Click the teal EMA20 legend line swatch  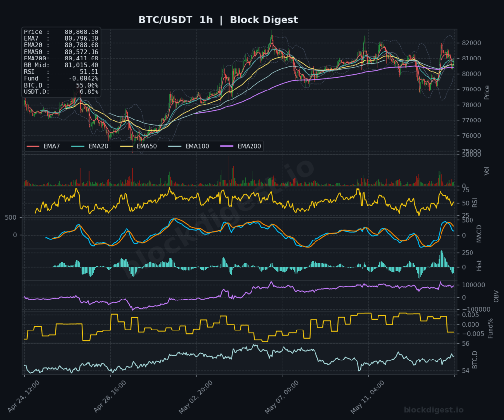point(78,146)
